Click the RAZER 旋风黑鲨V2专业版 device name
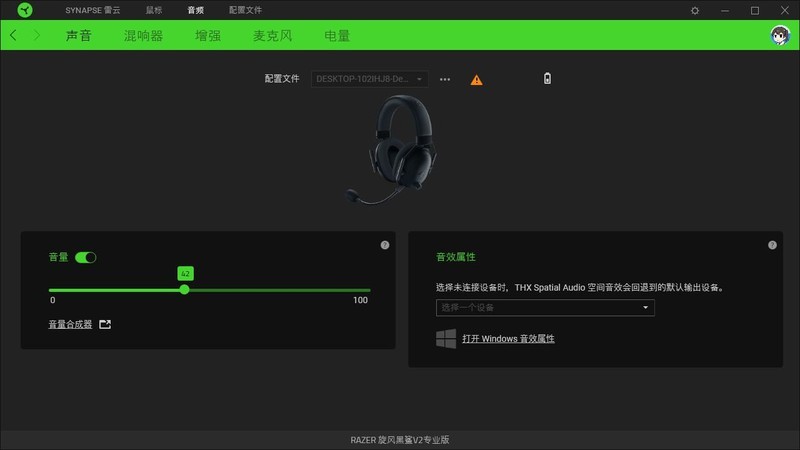 [399, 440]
